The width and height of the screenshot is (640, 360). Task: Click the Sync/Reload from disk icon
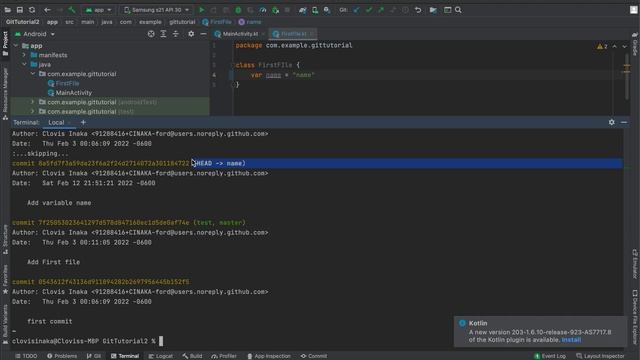click(32, 10)
